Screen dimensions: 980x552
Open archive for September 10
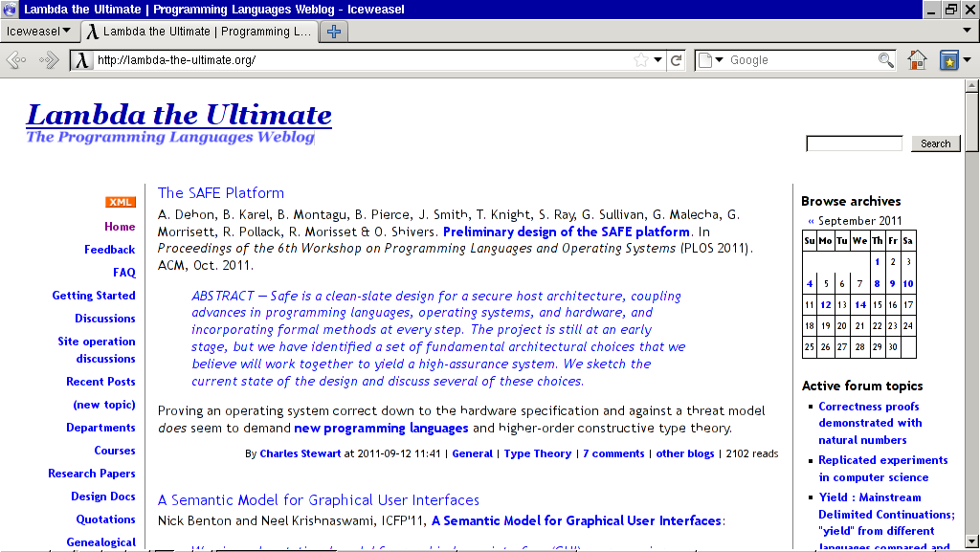[908, 283]
